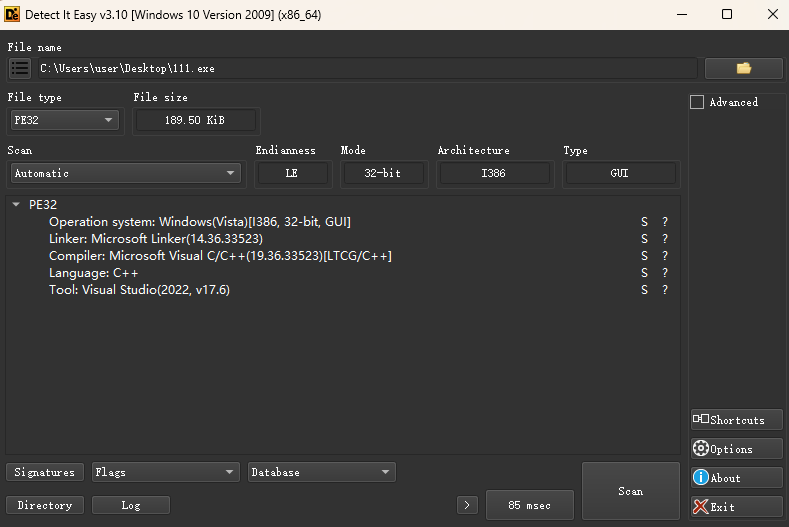Open the Flags dropdown
The image size is (789, 527).
[x=166, y=472]
